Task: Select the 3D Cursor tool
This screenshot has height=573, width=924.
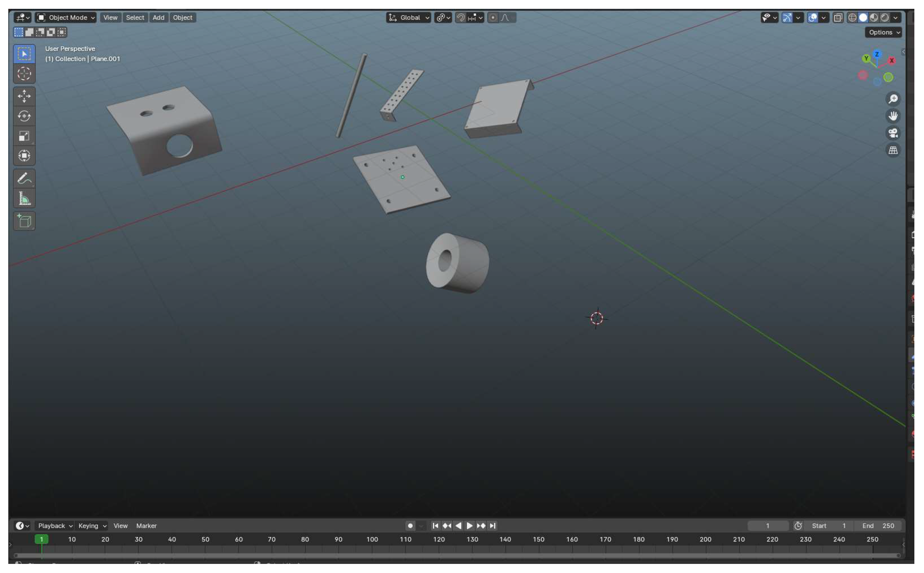Action: point(24,74)
